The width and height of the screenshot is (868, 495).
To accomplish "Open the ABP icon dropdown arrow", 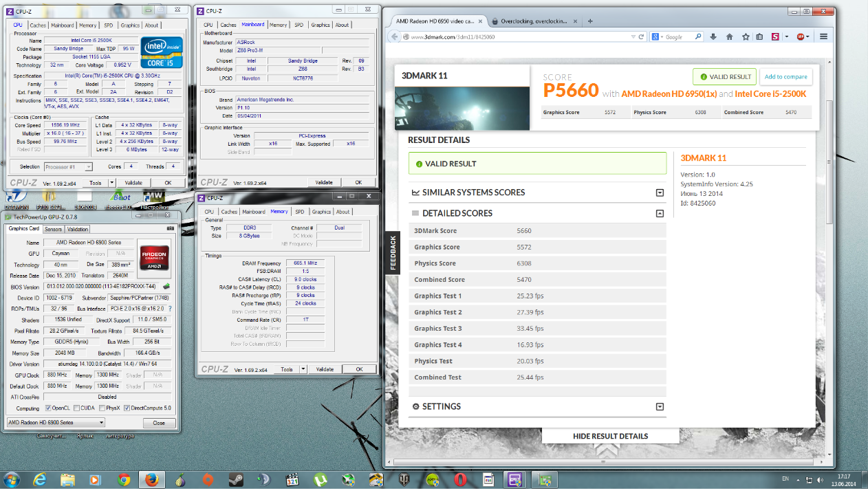I will pos(809,36).
